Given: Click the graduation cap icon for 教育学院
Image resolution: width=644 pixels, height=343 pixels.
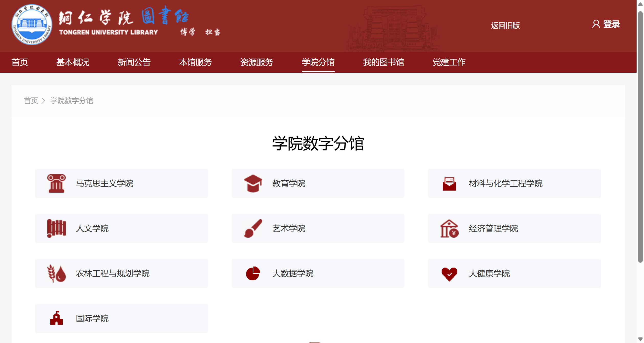Looking at the screenshot, I should click(253, 183).
